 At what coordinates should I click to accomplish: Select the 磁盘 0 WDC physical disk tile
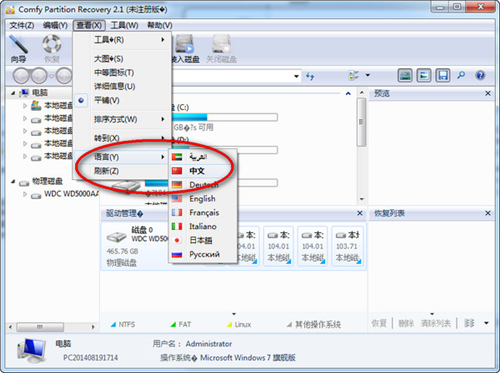136,246
